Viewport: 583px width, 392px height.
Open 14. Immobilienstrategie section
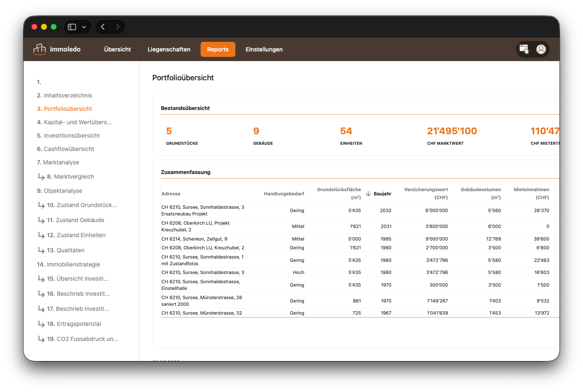(x=68, y=264)
